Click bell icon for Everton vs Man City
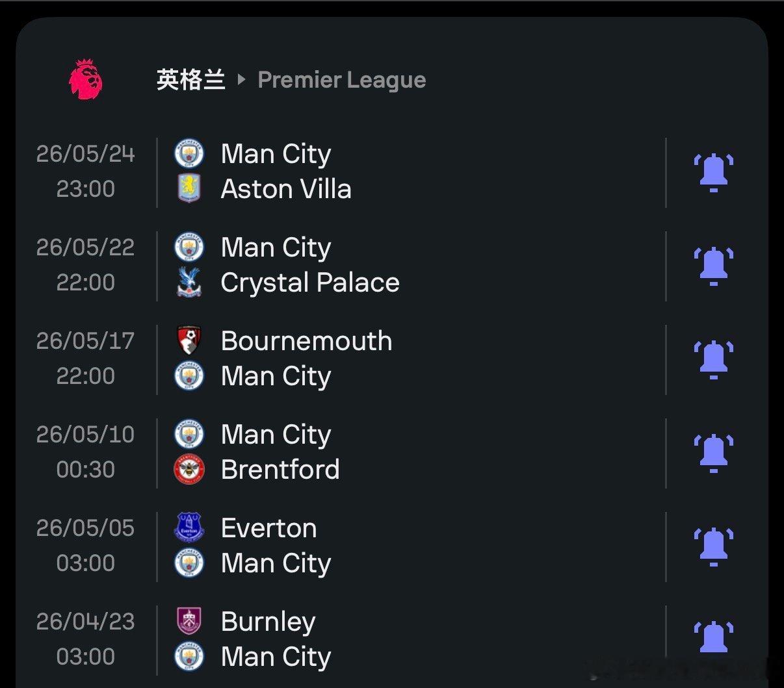Image resolution: width=784 pixels, height=688 pixels. [x=713, y=546]
